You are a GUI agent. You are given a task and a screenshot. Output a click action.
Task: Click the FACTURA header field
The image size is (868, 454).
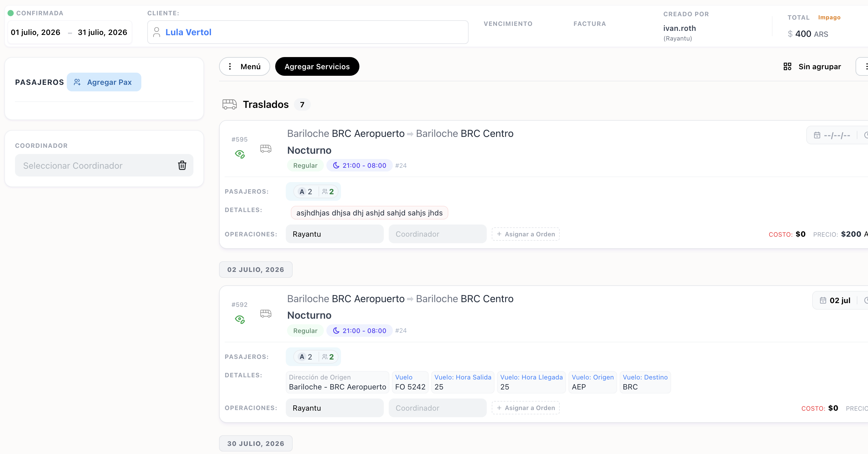click(589, 24)
